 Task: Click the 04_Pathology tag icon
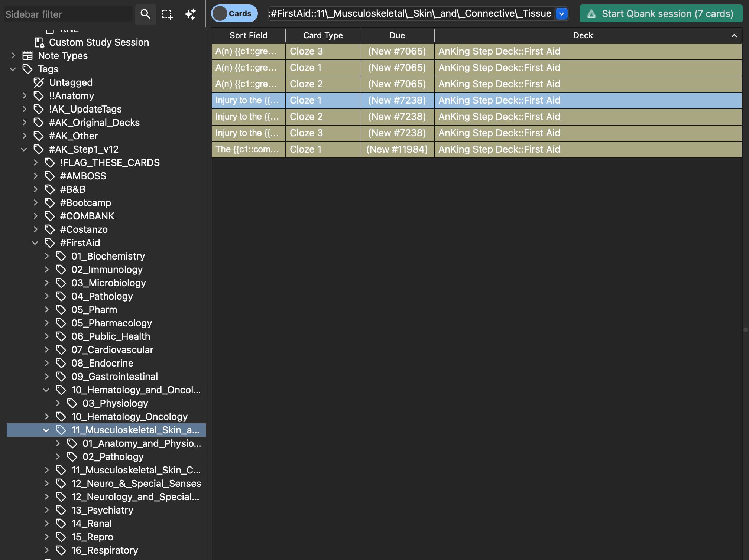tap(61, 296)
